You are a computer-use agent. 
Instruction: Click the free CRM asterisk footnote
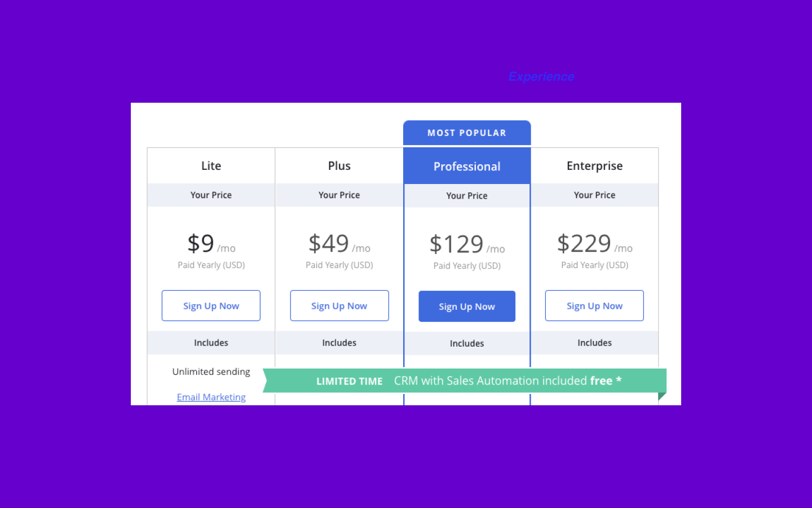pos(619,380)
